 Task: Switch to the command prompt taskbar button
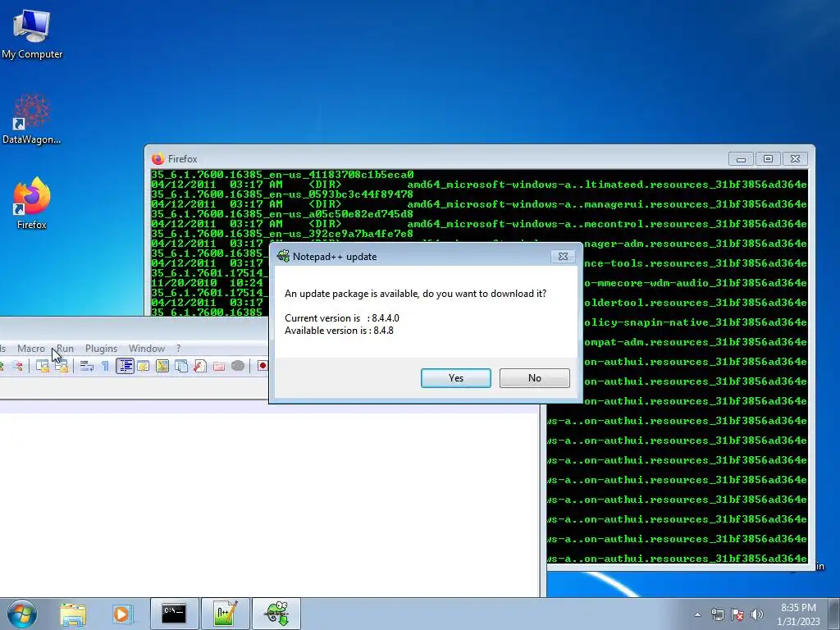(x=174, y=614)
